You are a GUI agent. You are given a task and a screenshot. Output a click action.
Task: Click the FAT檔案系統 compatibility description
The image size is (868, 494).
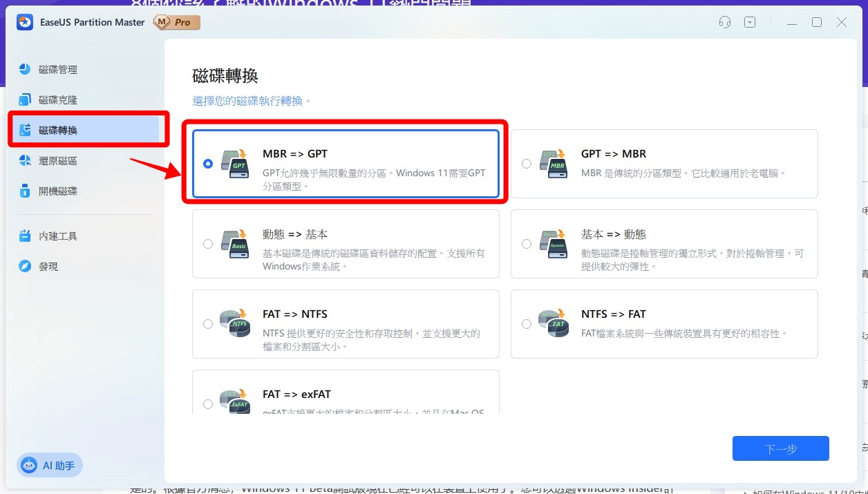click(684, 333)
